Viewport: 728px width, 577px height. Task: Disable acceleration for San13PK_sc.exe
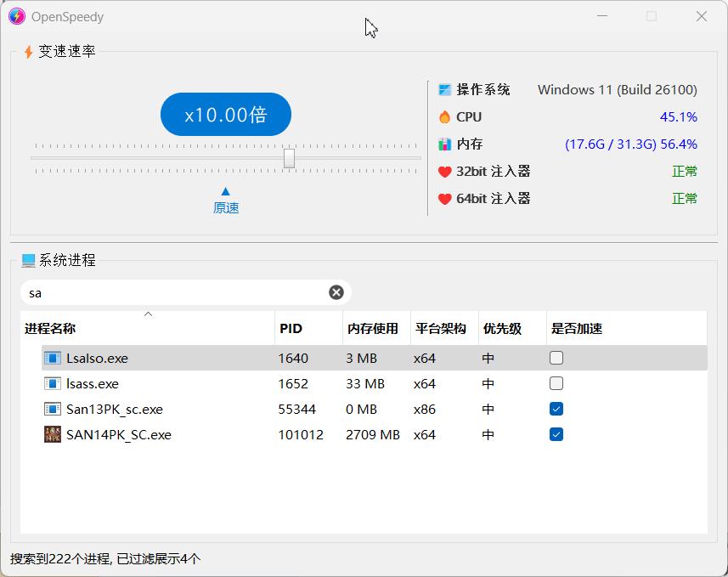(556, 409)
